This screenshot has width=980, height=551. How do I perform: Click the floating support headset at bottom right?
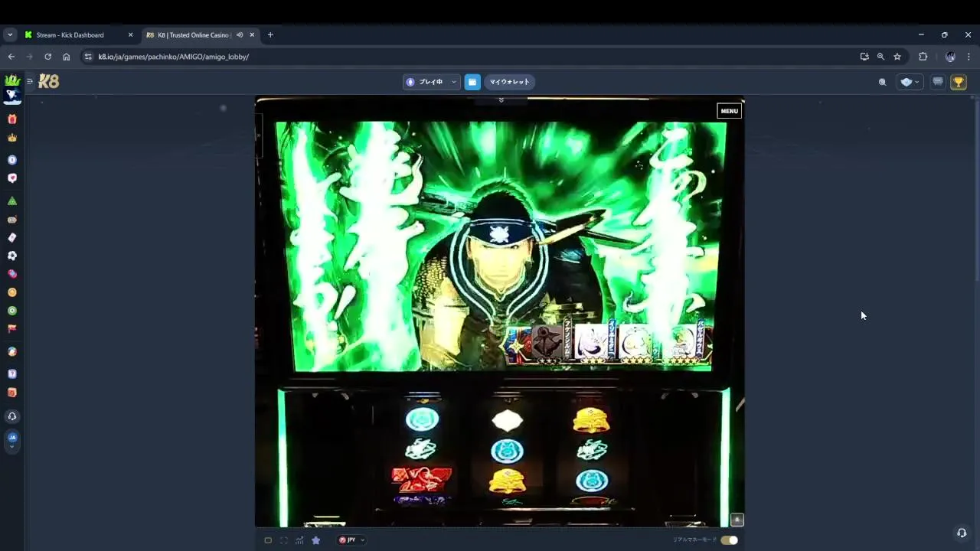point(962,533)
